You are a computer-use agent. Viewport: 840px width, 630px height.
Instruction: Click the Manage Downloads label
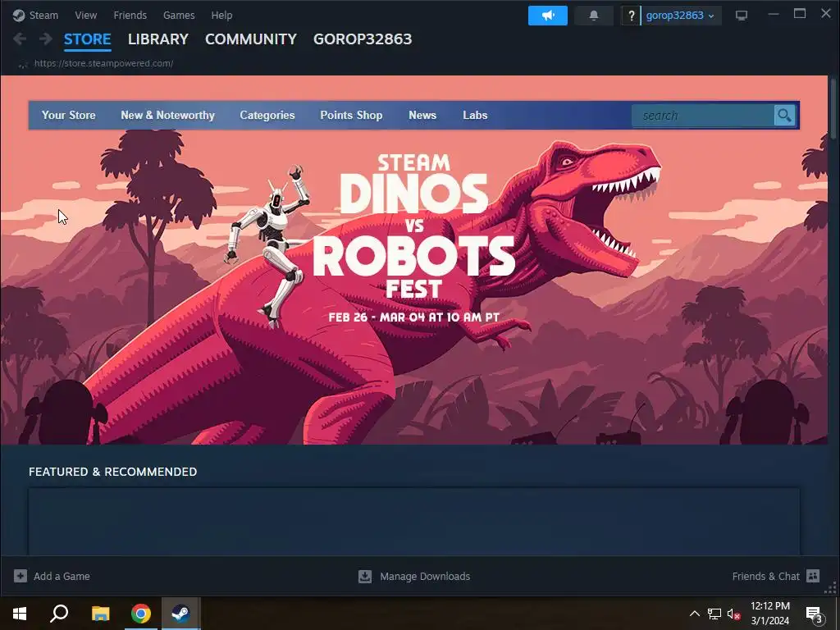pos(425,577)
